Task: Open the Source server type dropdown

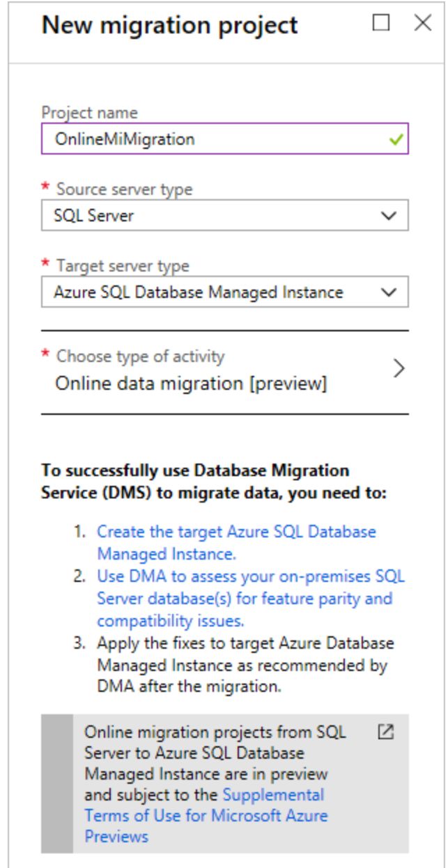Action: tap(224, 216)
